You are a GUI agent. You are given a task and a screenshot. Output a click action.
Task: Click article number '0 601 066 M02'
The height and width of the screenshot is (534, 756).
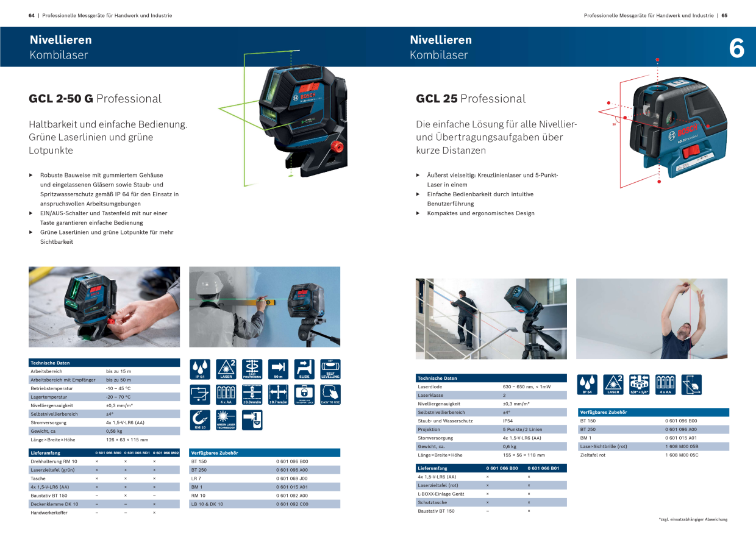click(166, 453)
